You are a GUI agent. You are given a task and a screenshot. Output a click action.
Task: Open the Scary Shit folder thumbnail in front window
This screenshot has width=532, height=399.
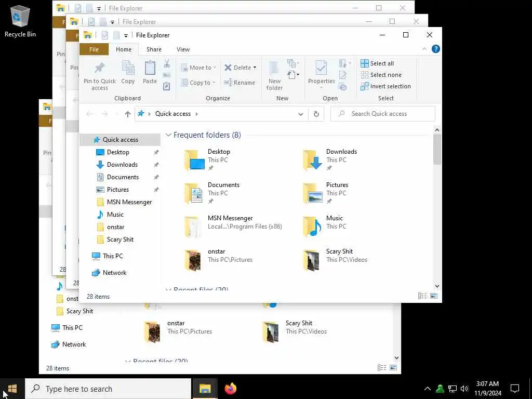point(311,260)
